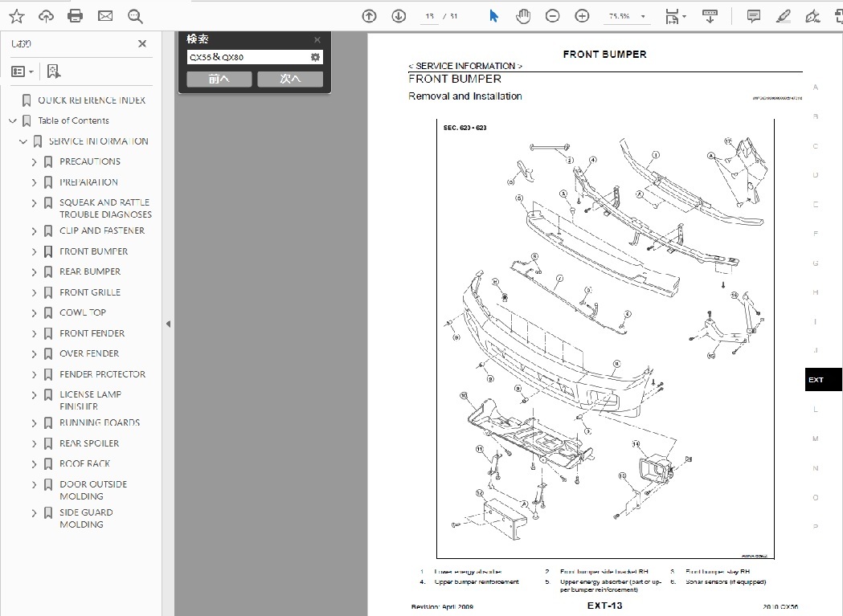Collapse the left panel with arrow handle
The width and height of the screenshot is (843, 616).
(168, 324)
